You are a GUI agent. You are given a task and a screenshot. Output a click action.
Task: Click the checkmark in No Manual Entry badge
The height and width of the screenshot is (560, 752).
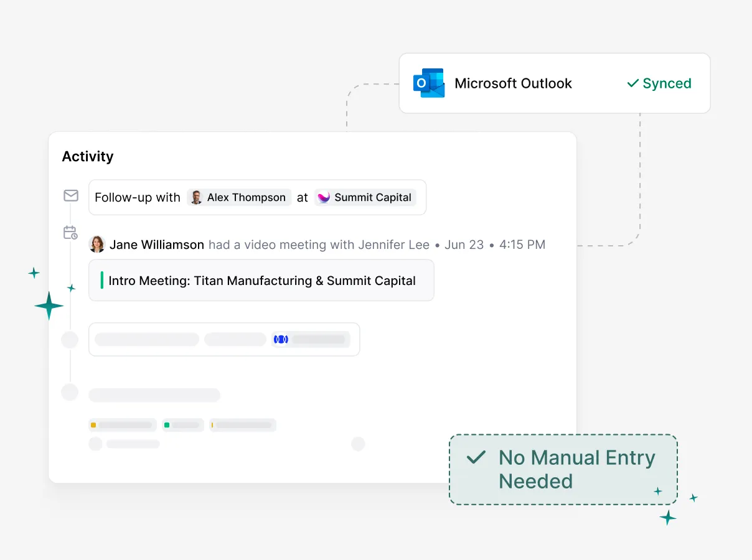[x=476, y=458]
